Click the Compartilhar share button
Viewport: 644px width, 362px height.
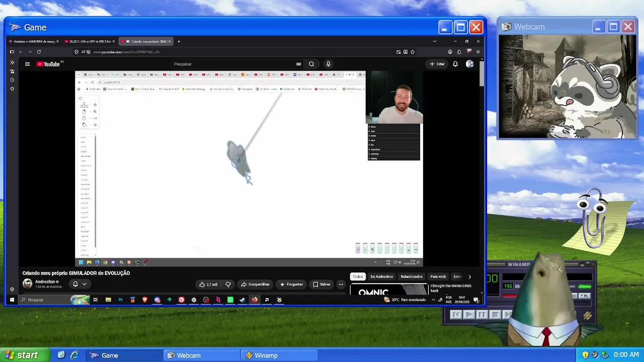pos(255,285)
